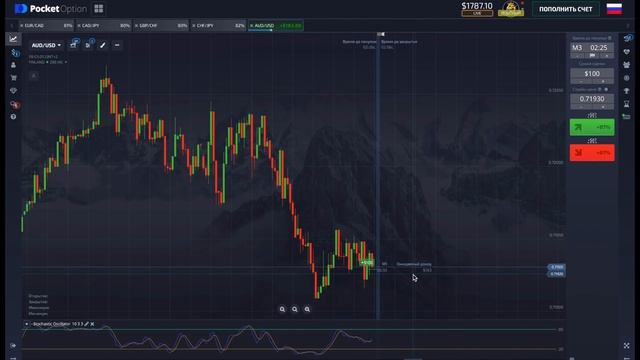Switch to the EUR/CAD asset tab
The height and width of the screenshot is (360, 640).
pyautogui.click(x=46, y=26)
